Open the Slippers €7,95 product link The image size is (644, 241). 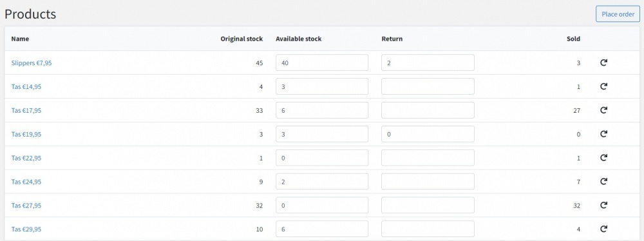click(x=32, y=63)
